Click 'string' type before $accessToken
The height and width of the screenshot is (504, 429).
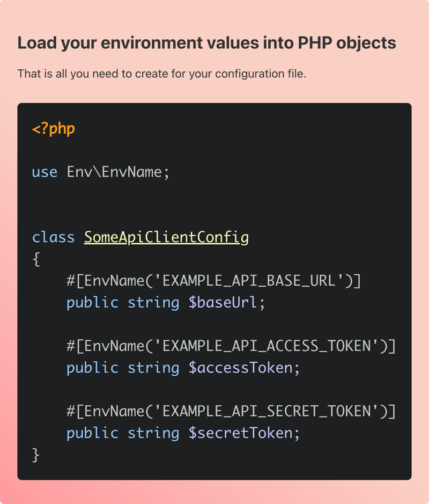tap(153, 368)
